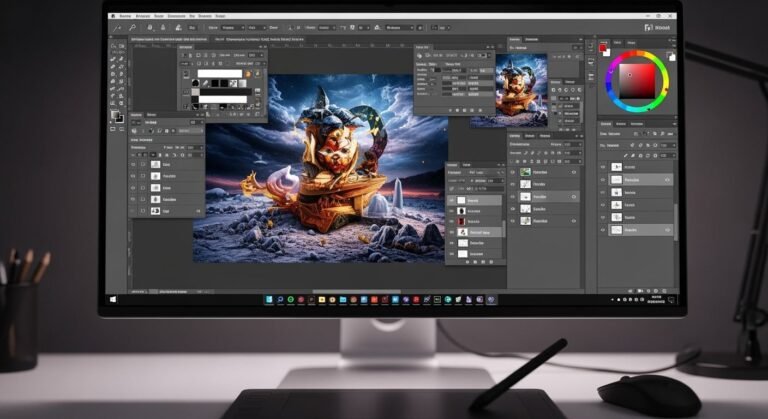Open the value dropdown heading the middle-right layers panel
The image size is (768, 419).
[x=572, y=145]
